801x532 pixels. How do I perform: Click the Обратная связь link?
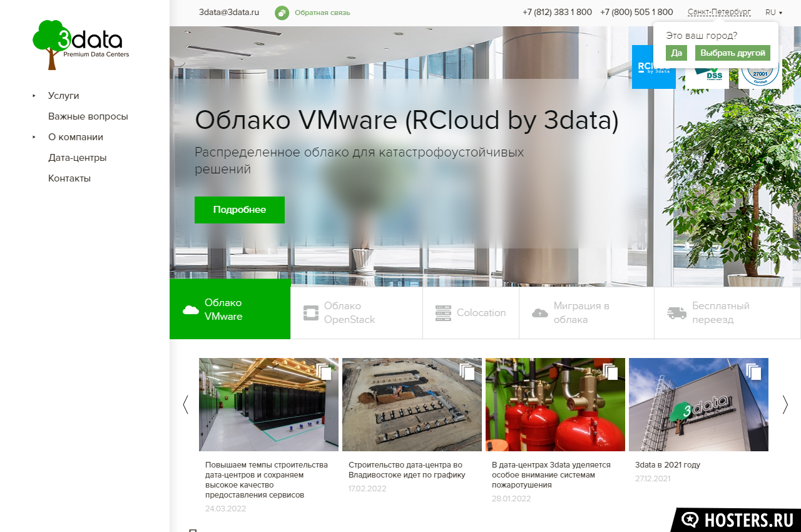(322, 13)
